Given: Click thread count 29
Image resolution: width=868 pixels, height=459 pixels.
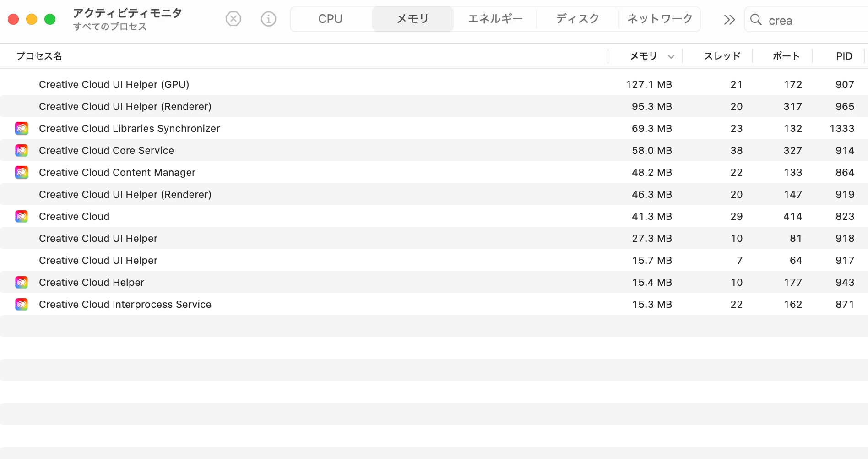Looking at the screenshot, I should tap(736, 216).
